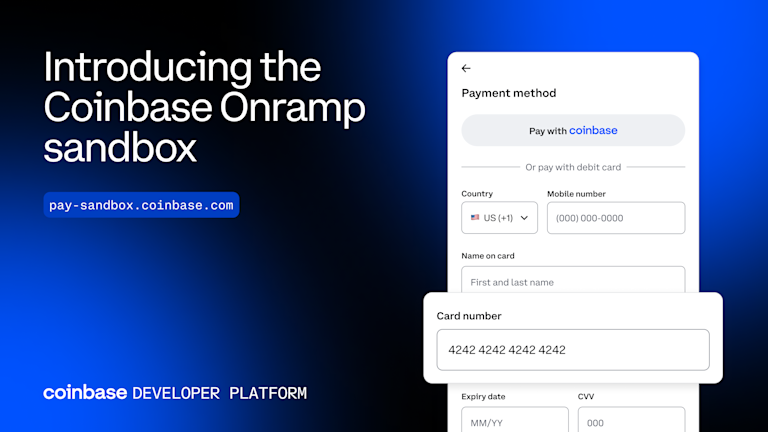The width and height of the screenshot is (768, 432).
Task: Click the 'Country' label
Action: (477, 194)
